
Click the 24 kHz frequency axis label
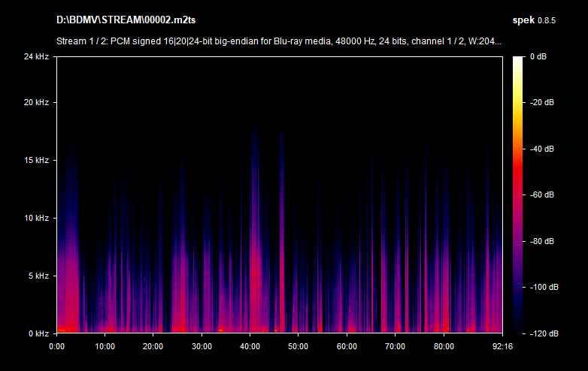pos(35,57)
